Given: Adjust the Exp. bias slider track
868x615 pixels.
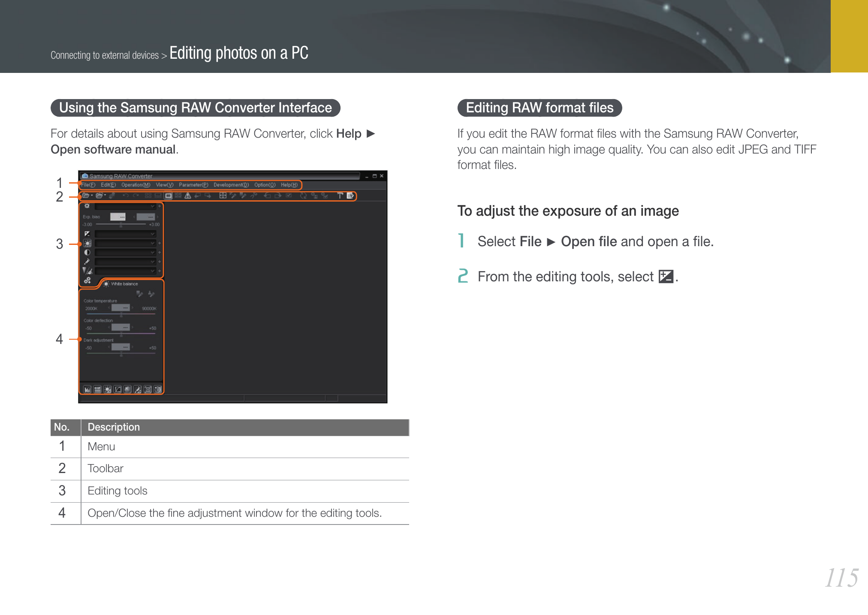Looking at the screenshot, I should [121, 224].
